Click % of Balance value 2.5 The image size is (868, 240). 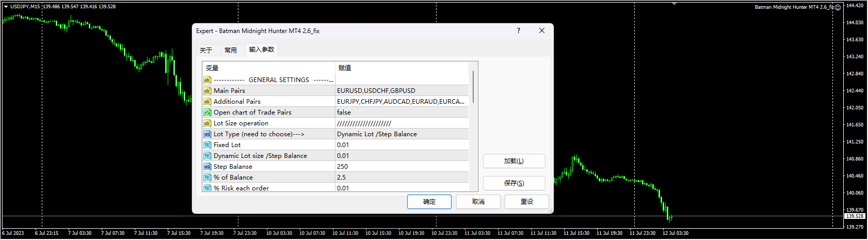pos(402,178)
